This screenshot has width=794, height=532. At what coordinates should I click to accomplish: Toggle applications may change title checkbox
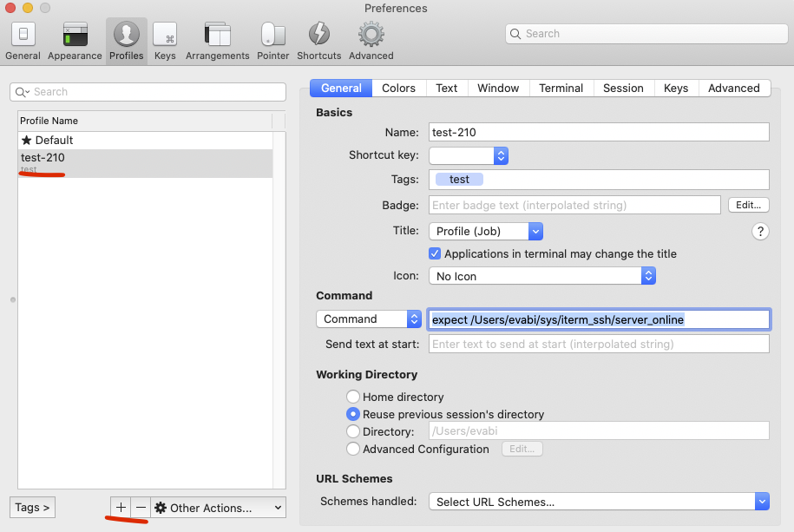coord(435,253)
